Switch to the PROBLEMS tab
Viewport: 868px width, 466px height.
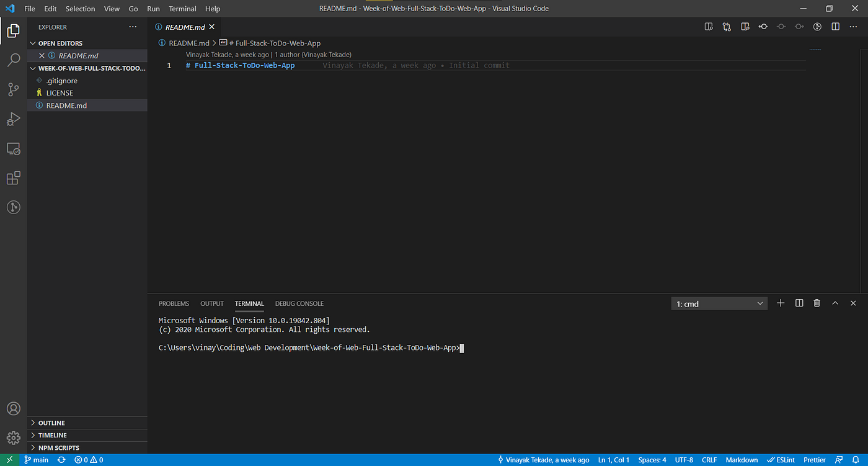click(174, 303)
